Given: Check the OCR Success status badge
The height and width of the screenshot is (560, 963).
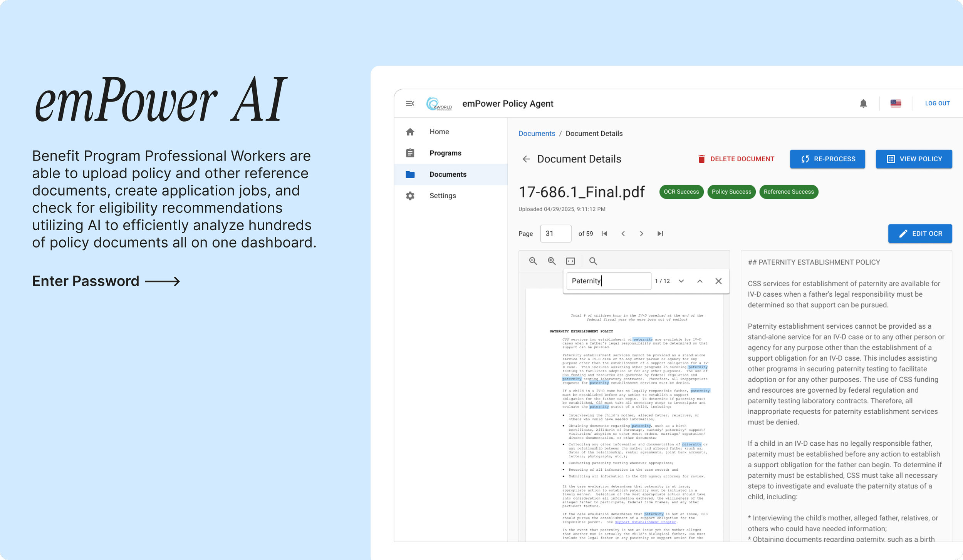Looking at the screenshot, I should coord(681,192).
